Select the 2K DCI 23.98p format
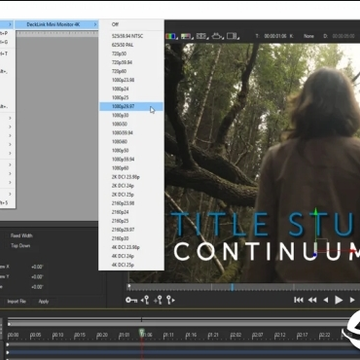Image resolution: width=360 pixels, height=360 pixels. point(131,177)
